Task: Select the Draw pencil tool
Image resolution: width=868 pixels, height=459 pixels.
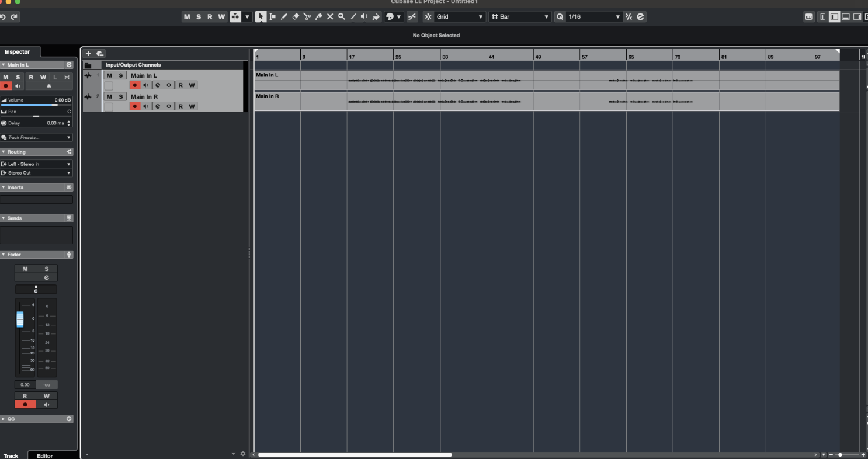Action: tap(284, 17)
